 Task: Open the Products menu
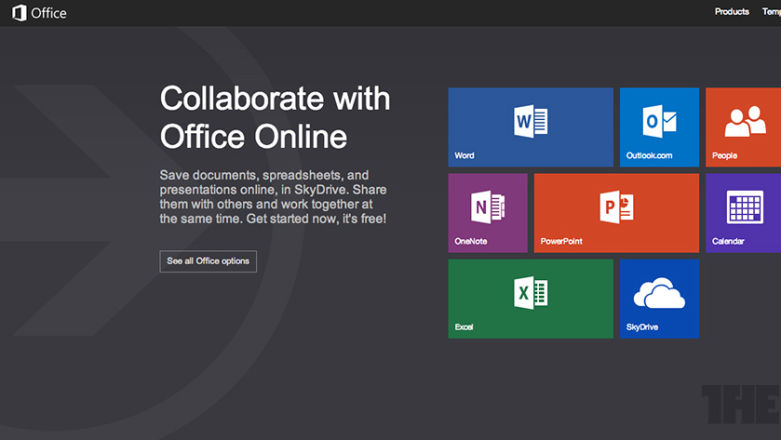(732, 11)
